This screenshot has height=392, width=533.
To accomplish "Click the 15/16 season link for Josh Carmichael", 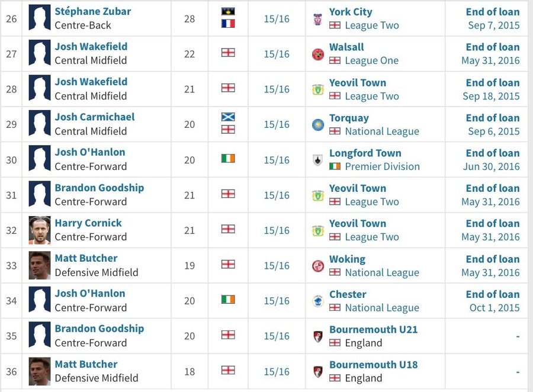I will [277, 124].
